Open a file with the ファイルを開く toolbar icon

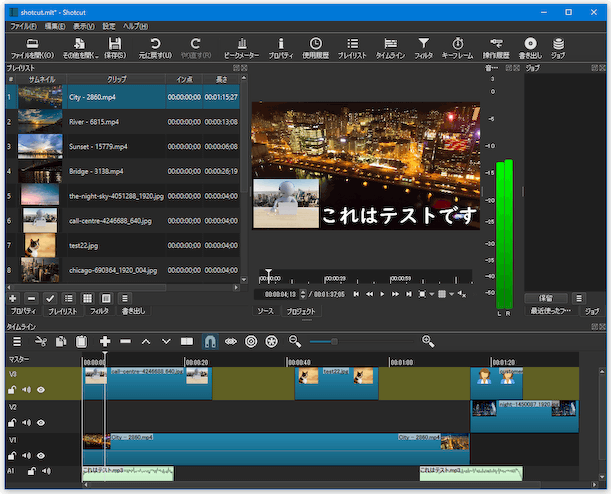[x=32, y=48]
